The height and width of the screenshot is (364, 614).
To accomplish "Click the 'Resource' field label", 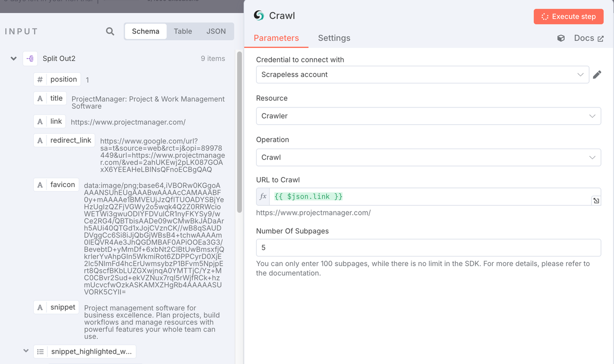I will click(x=272, y=98).
